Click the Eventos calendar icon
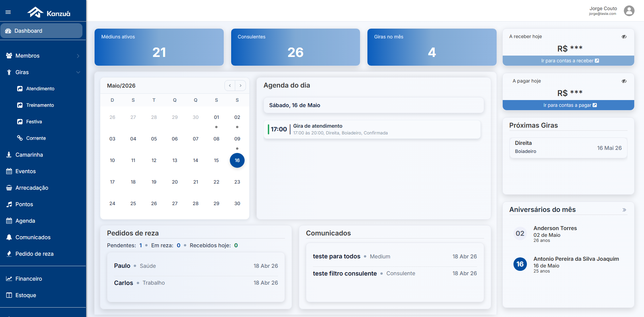 [9, 171]
